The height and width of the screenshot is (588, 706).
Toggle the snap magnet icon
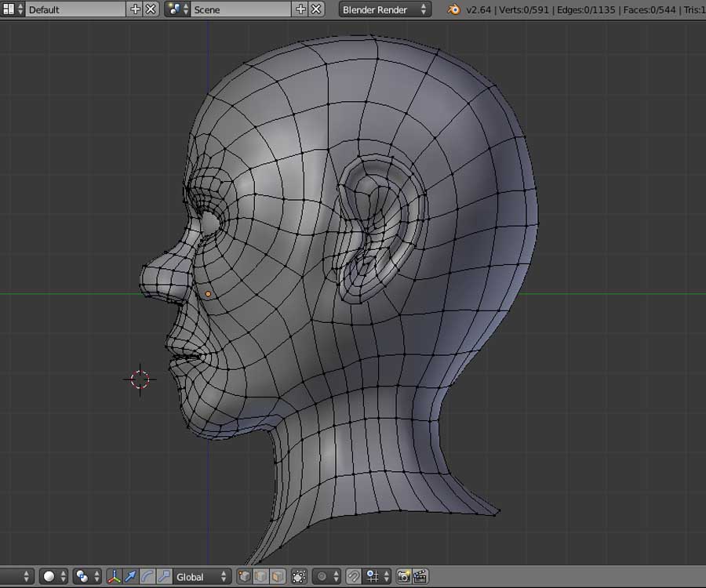point(354,576)
